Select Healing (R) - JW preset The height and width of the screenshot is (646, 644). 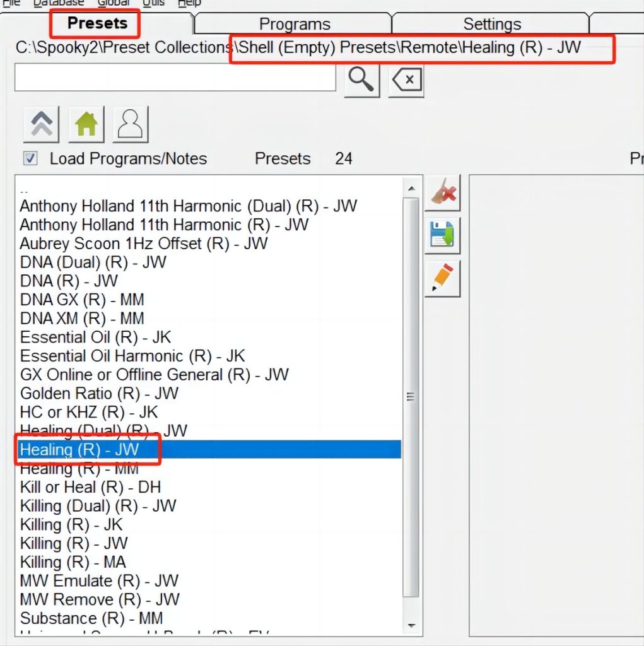pos(79,450)
